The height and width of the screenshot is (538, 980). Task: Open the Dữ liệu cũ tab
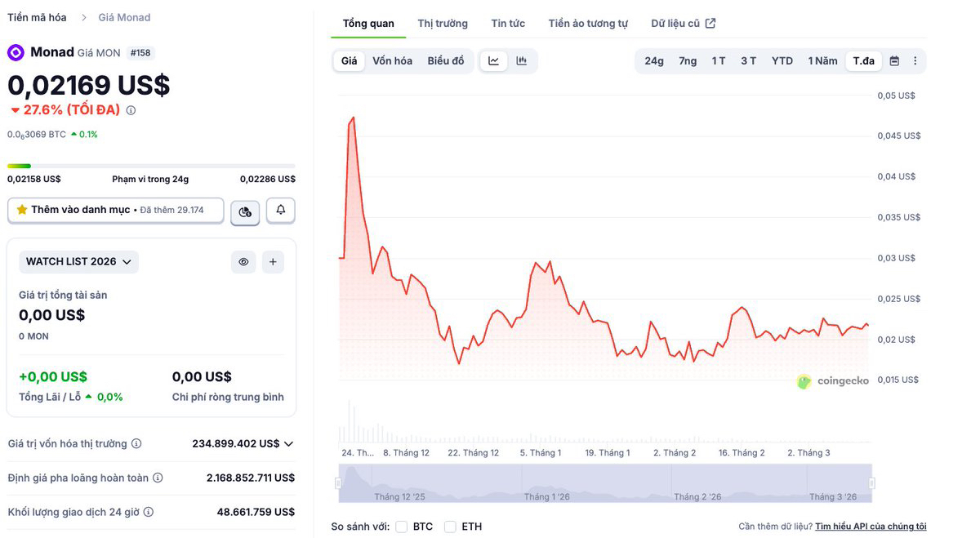click(675, 24)
